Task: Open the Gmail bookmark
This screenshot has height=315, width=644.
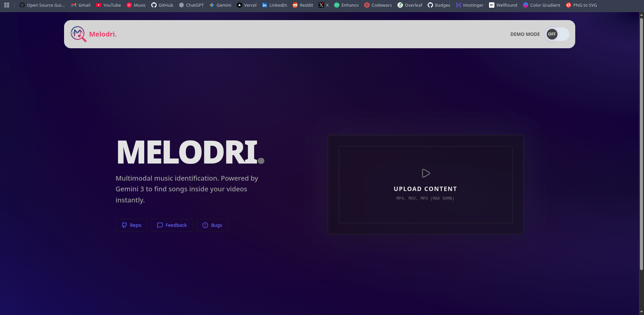Action: click(81, 5)
